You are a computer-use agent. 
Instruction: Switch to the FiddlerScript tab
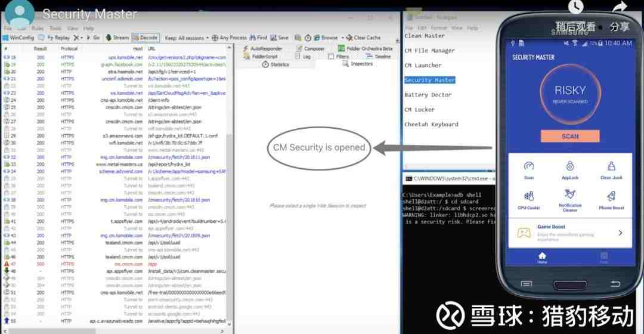click(x=261, y=56)
